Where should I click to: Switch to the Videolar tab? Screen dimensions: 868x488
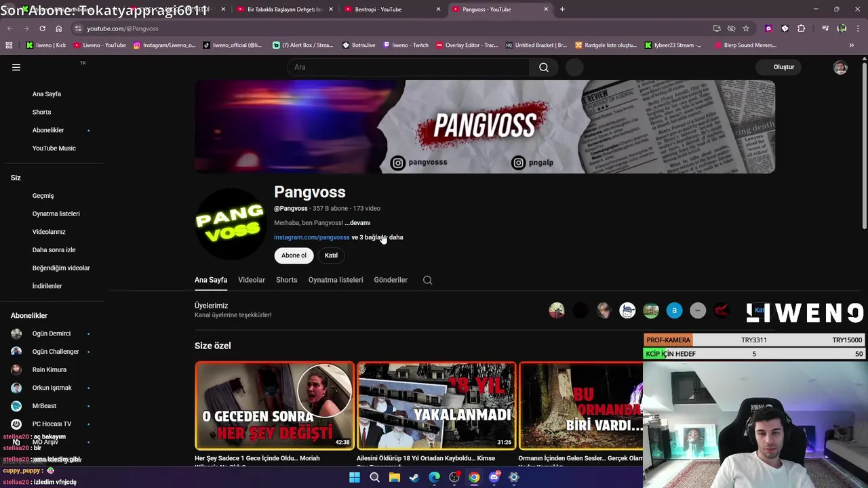click(252, 280)
